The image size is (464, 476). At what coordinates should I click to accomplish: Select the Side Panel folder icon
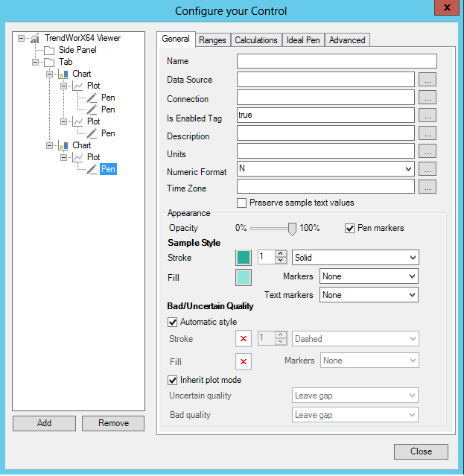coord(49,50)
